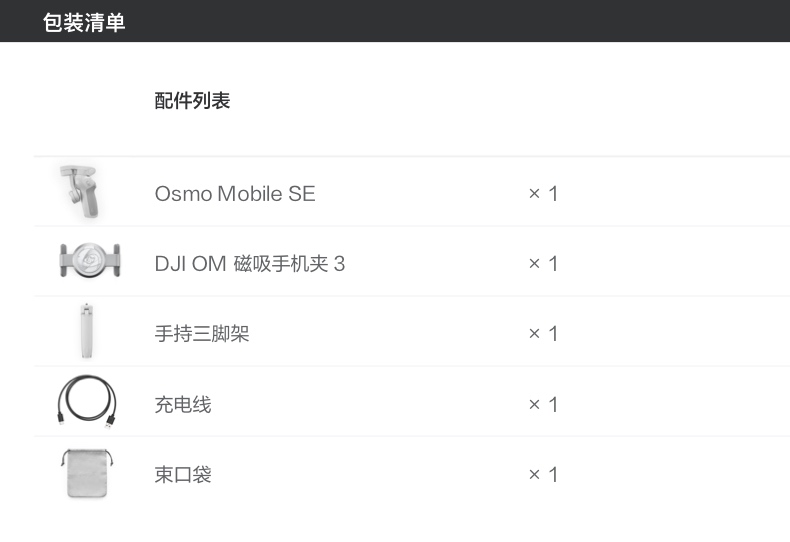
Task: Click the drawstring storage pouch image
Action: point(86,473)
